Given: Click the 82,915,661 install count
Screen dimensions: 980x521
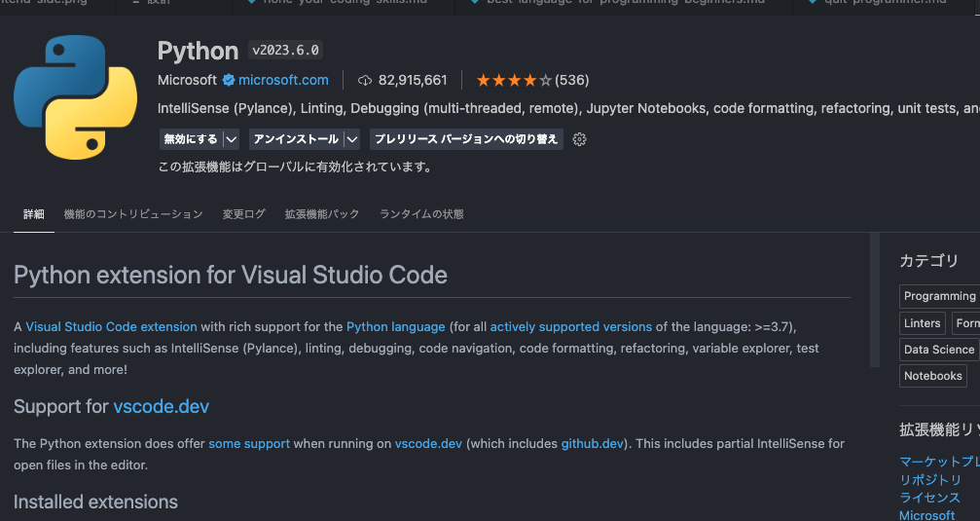Looking at the screenshot, I should coord(413,80).
